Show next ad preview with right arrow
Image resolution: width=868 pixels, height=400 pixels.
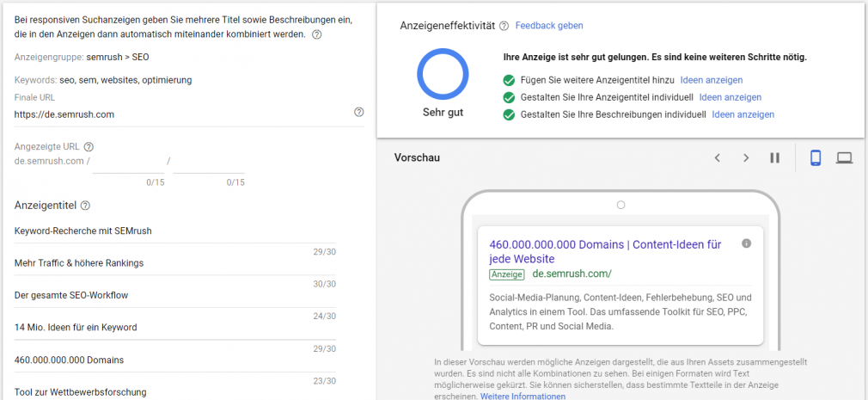tap(746, 158)
